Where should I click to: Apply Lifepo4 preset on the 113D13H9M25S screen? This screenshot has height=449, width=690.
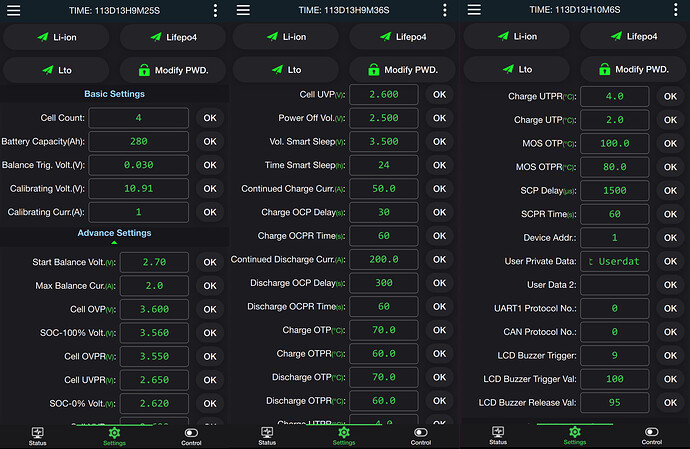pyautogui.click(x=173, y=37)
